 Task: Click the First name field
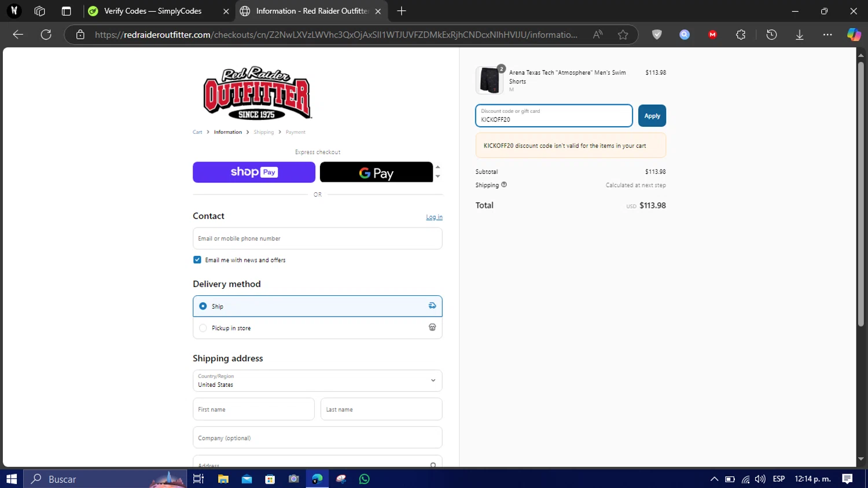click(253, 409)
